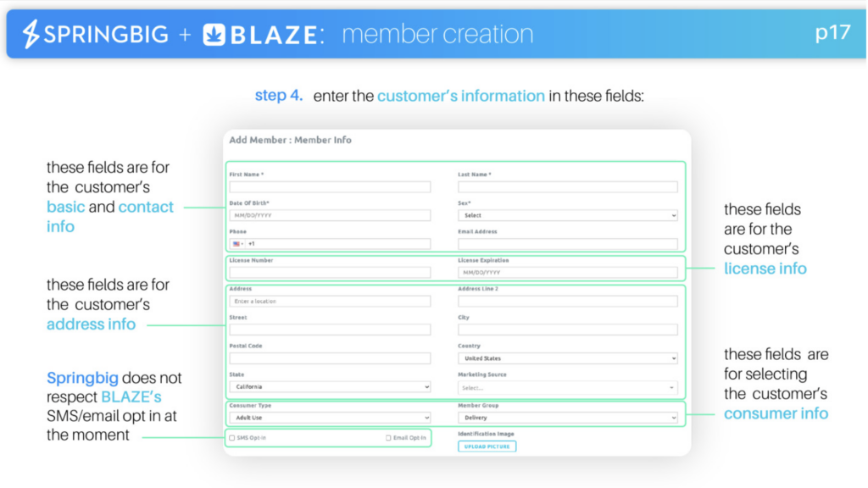Click the Upload Picture button
Viewport: 868px width, 488px height.
click(x=487, y=446)
